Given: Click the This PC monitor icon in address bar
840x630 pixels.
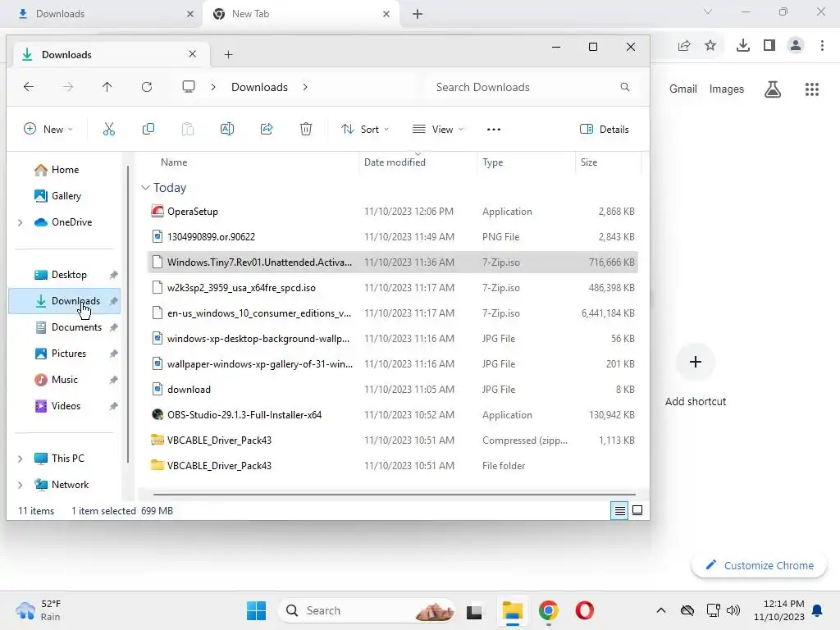Looking at the screenshot, I should [x=189, y=87].
